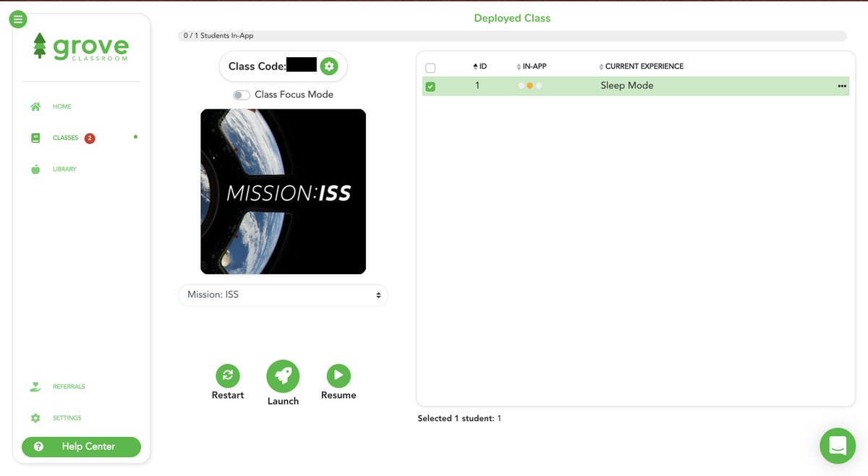Toggle Class Focus Mode switch
This screenshot has height=476, width=868.
[x=242, y=95]
